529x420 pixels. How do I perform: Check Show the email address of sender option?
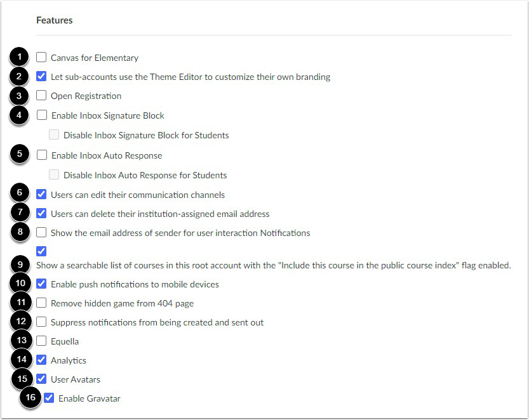[41, 232]
